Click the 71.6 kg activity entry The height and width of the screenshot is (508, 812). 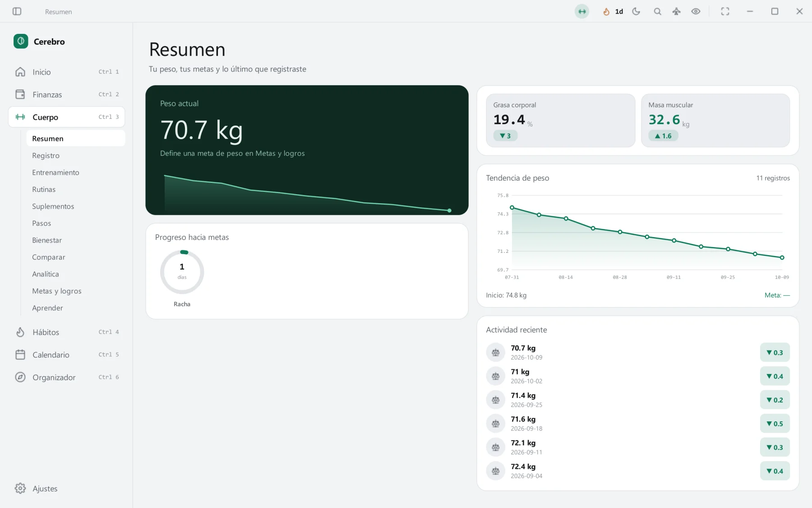[x=638, y=424]
